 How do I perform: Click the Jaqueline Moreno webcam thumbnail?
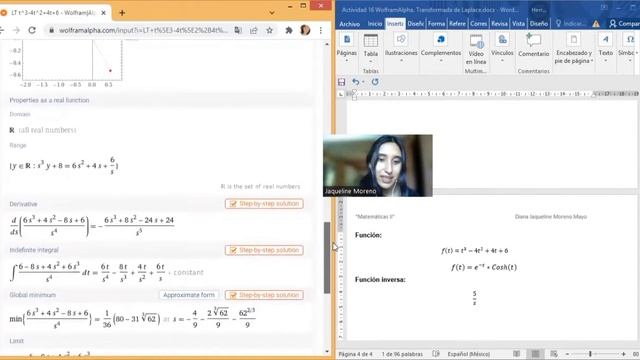378,166
